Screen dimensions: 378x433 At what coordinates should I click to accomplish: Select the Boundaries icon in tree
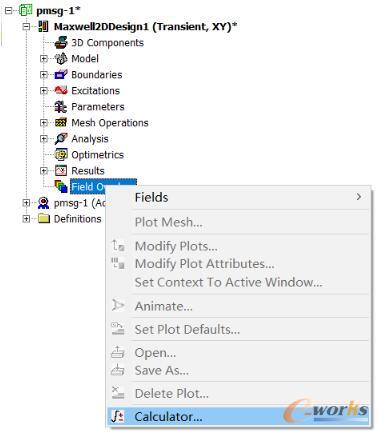(61, 75)
